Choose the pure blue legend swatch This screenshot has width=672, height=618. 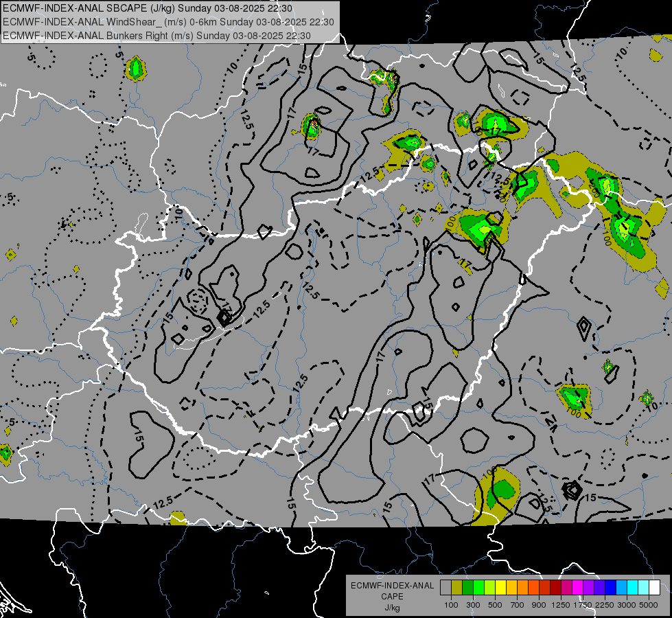(x=611, y=588)
